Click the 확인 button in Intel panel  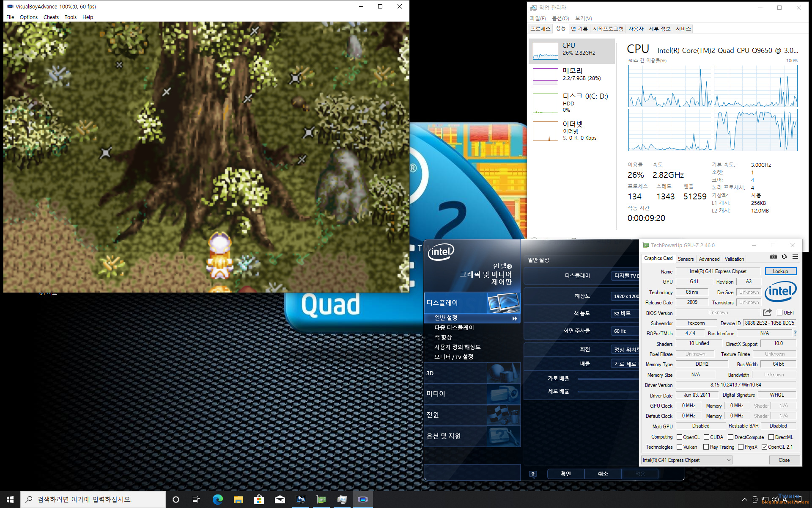pos(565,474)
